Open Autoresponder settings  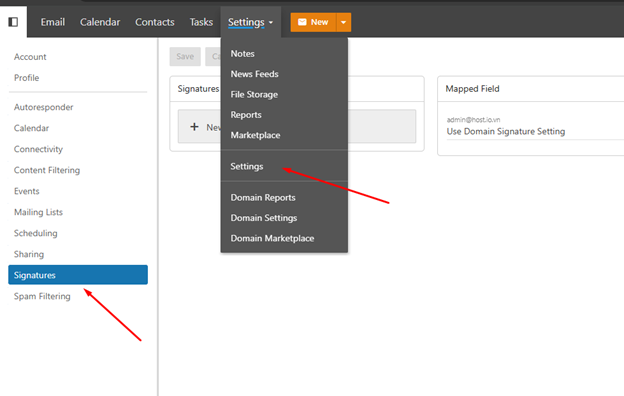point(44,107)
